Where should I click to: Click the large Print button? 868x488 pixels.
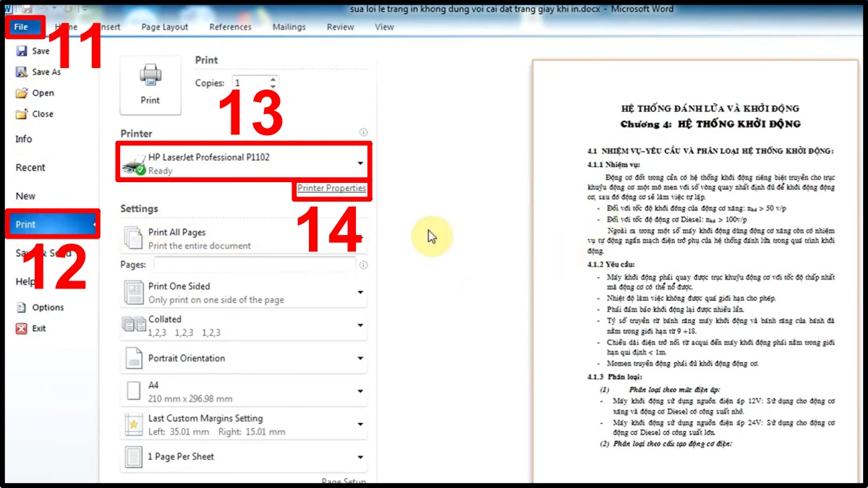pos(150,85)
